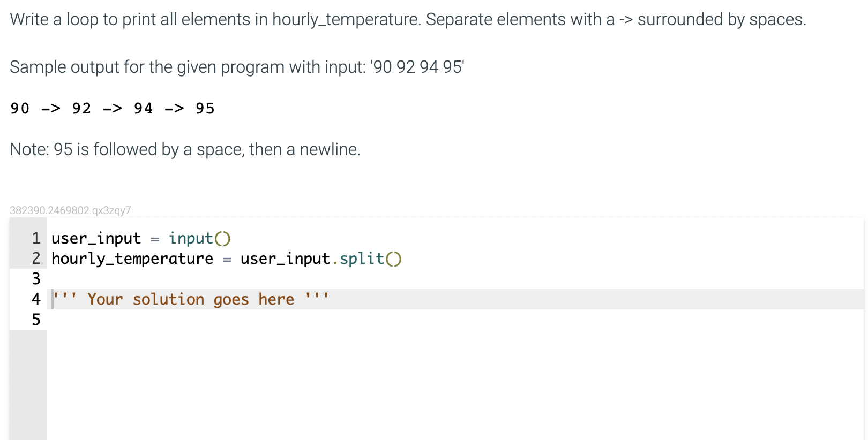Click the activity ID 382390.2469802.qx3zqy7

(70, 210)
